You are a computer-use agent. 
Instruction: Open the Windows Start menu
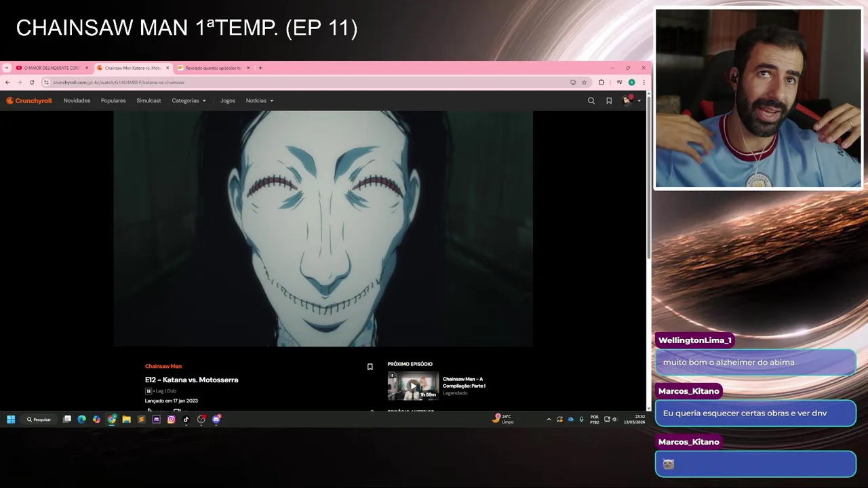tap(11, 420)
